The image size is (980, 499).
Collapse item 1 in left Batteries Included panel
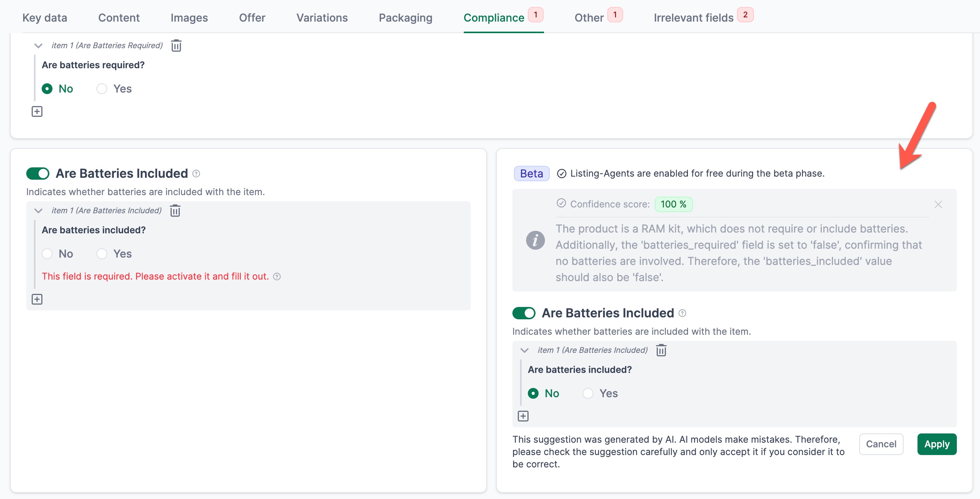pos(38,211)
